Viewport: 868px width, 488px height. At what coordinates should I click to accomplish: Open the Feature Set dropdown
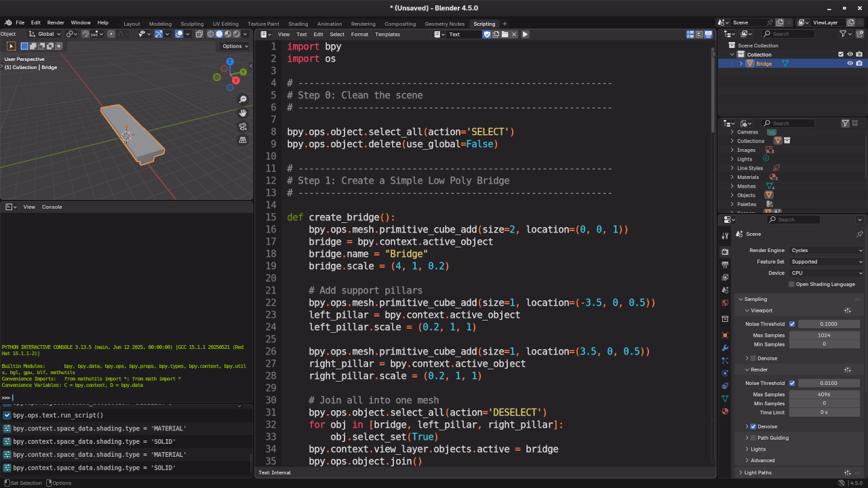[827, 262]
